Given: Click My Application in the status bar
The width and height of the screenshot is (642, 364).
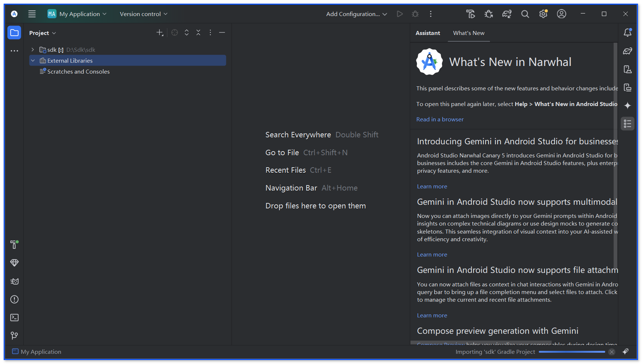Looking at the screenshot, I should point(37,352).
